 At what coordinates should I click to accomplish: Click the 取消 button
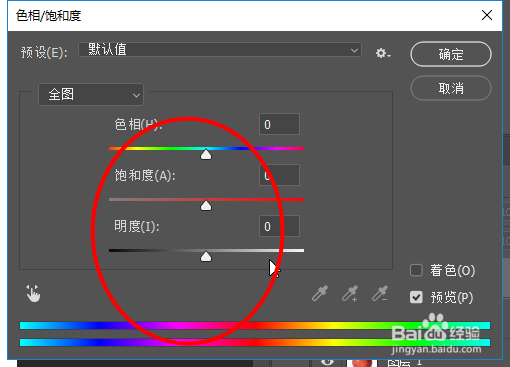click(x=451, y=88)
